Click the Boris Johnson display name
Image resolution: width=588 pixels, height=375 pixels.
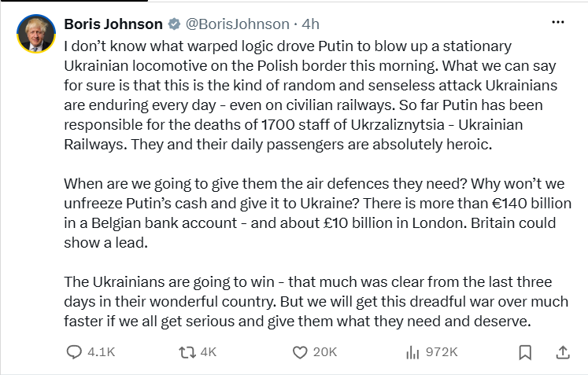(113, 24)
